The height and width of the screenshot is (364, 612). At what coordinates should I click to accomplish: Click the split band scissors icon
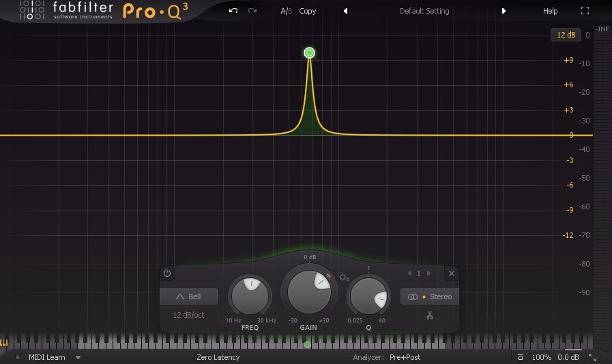tap(430, 315)
